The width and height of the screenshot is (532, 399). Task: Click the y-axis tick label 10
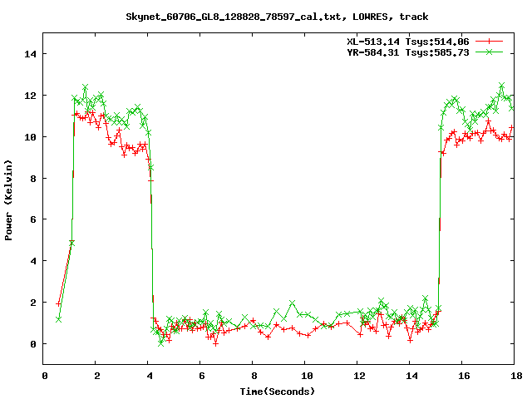30,137
